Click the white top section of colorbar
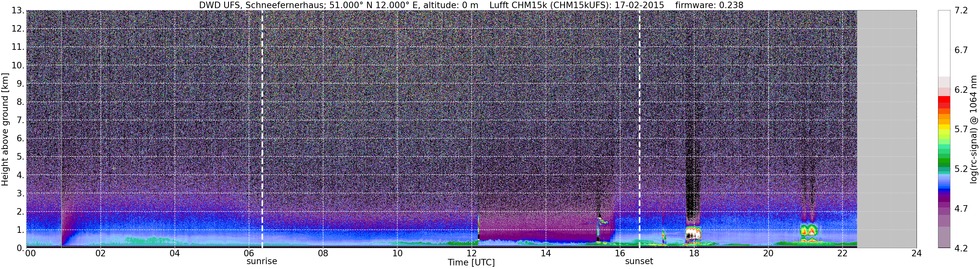The height and width of the screenshot is (269, 980). pyautogui.click(x=944, y=43)
